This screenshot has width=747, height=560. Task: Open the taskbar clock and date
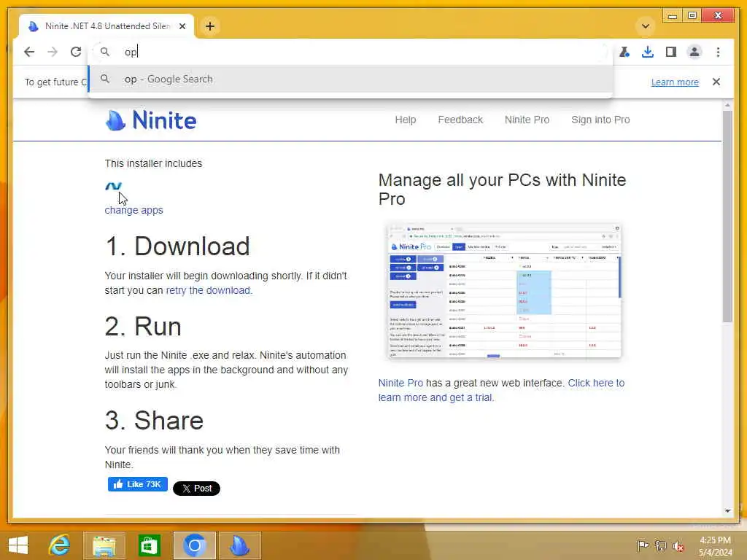point(715,546)
